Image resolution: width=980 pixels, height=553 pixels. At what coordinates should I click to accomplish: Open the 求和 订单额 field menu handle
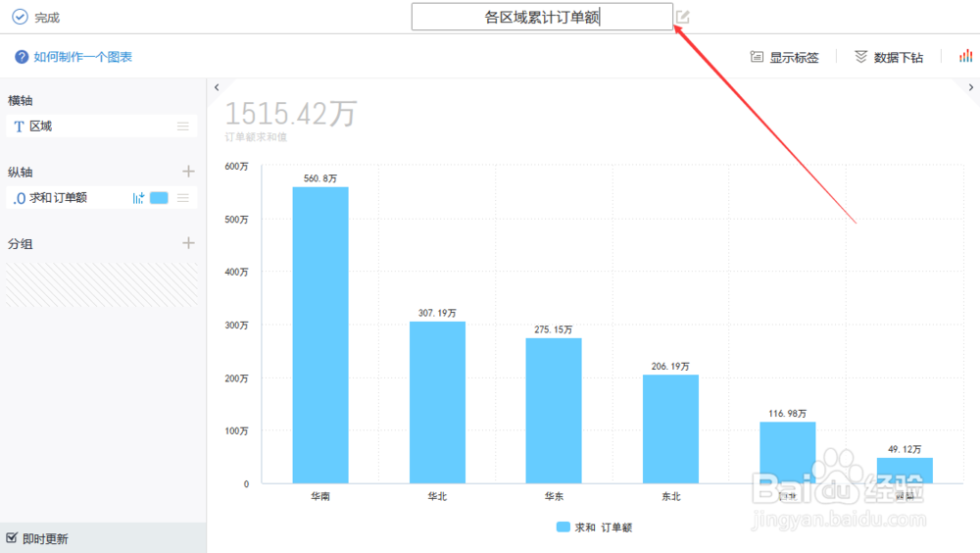(182, 198)
